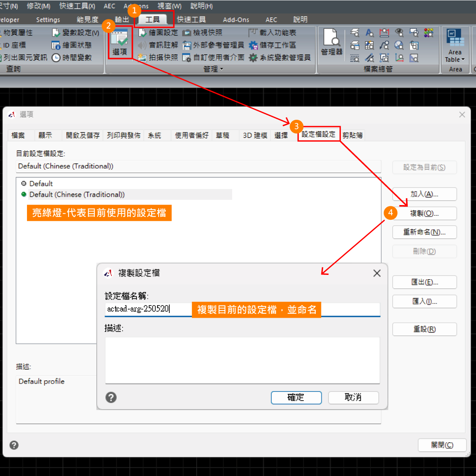
Task: Open the 能見度 ribbon tab
Action: coord(87,19)
